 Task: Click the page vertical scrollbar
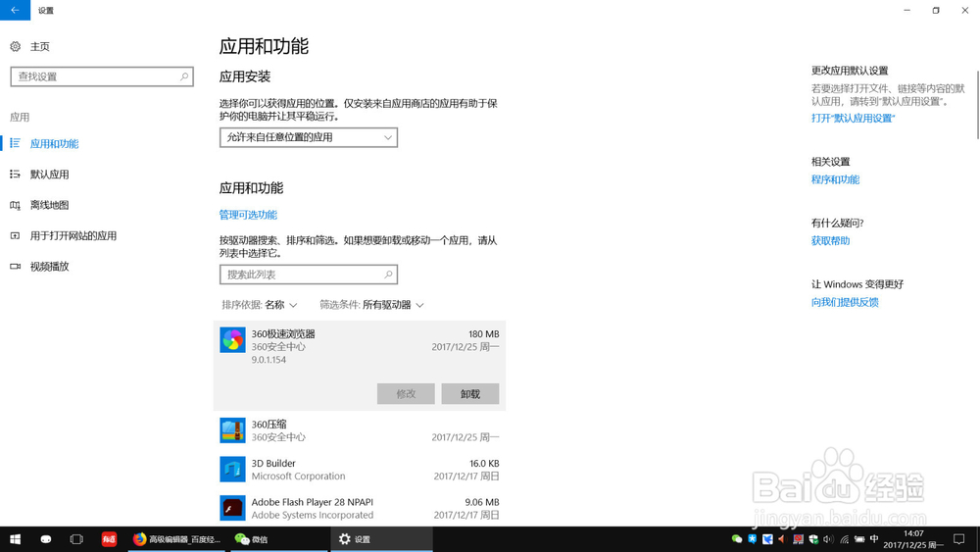(977, 104)
